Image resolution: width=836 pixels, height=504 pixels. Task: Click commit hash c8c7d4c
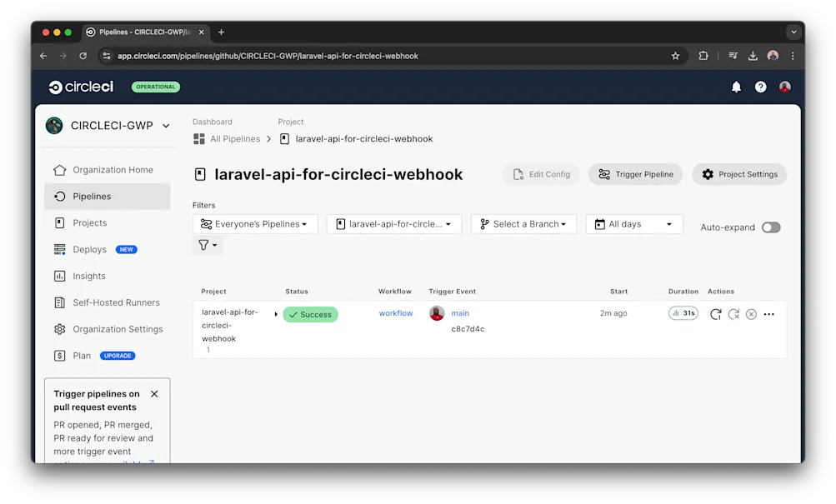click(x=468, y=329)
